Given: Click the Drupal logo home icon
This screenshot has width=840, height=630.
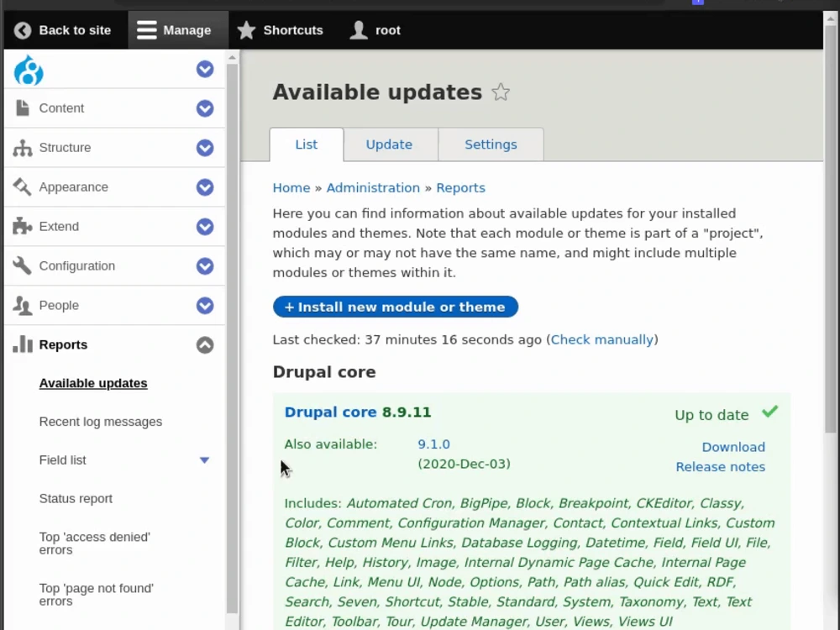Looking at the screenshot, I should coord(29,70).
